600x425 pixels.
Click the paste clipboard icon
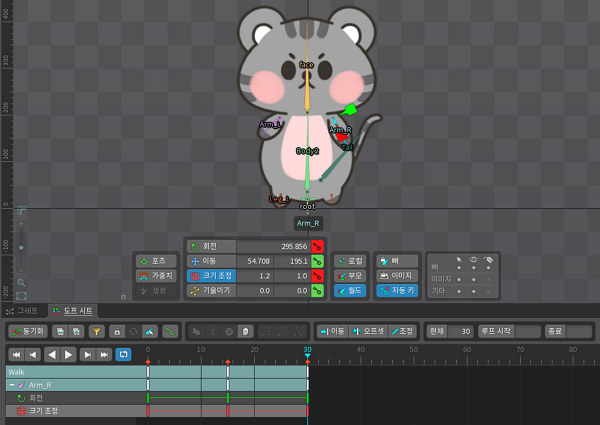(245, 331)
